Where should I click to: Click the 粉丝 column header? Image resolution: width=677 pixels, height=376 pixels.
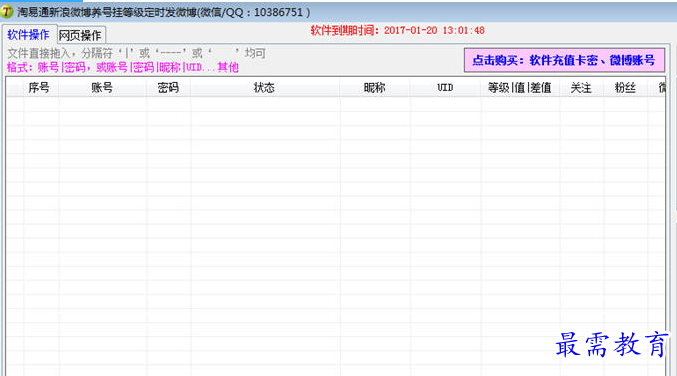tap(625, 88)
